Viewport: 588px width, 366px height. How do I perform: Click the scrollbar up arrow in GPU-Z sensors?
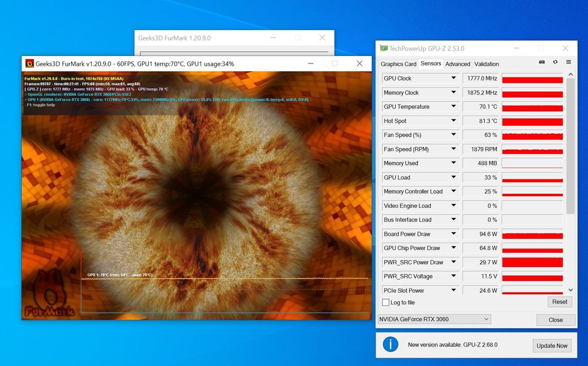(x=571, y=75)
